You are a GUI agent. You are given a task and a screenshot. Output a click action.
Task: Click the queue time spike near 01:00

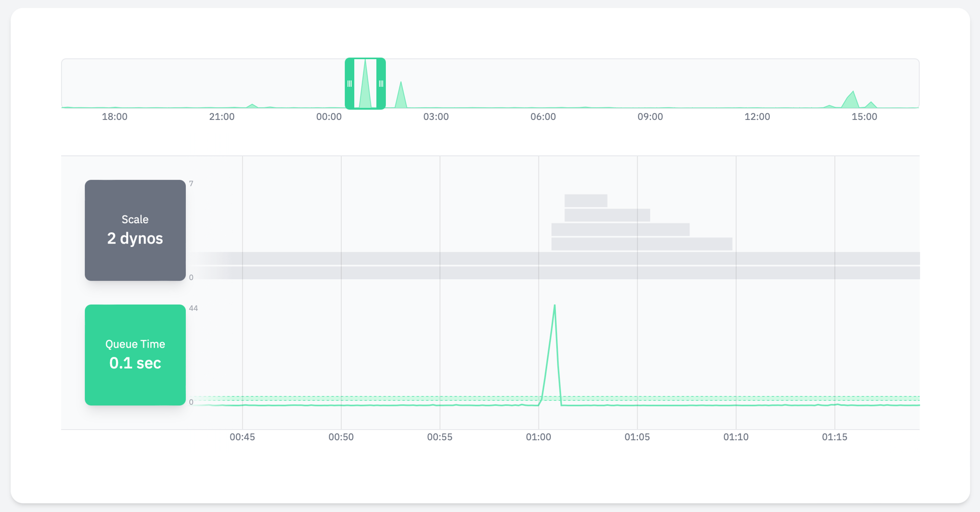(554, 332)
